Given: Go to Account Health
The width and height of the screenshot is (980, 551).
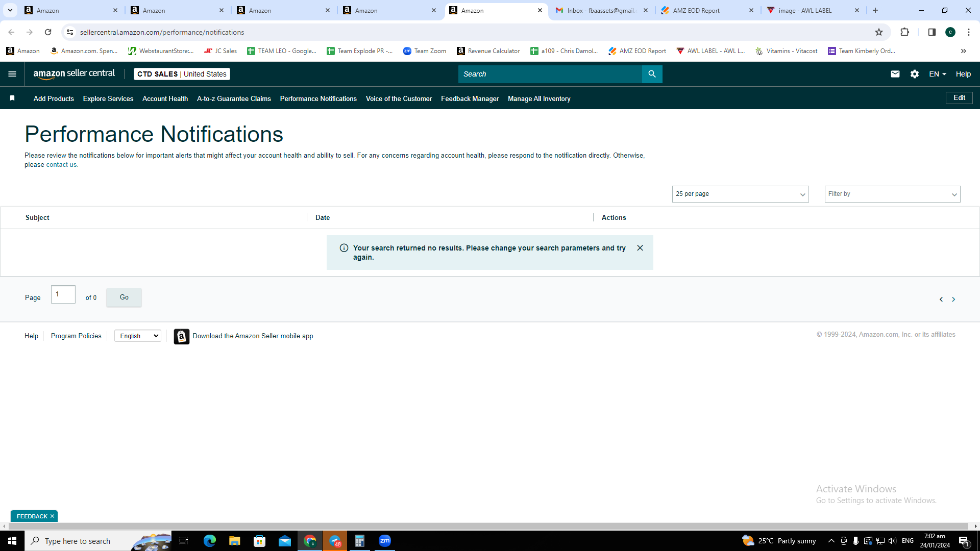Looking at the screenshot, I should click(165, 98).
